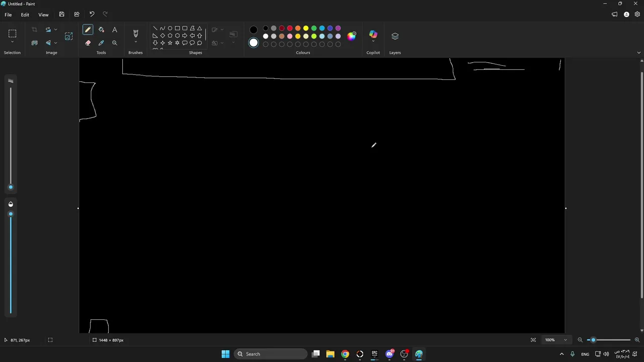The height and width of the screenshot is (362, 644).
Task: Select the Five-point star shape
Action: [170, 43]
